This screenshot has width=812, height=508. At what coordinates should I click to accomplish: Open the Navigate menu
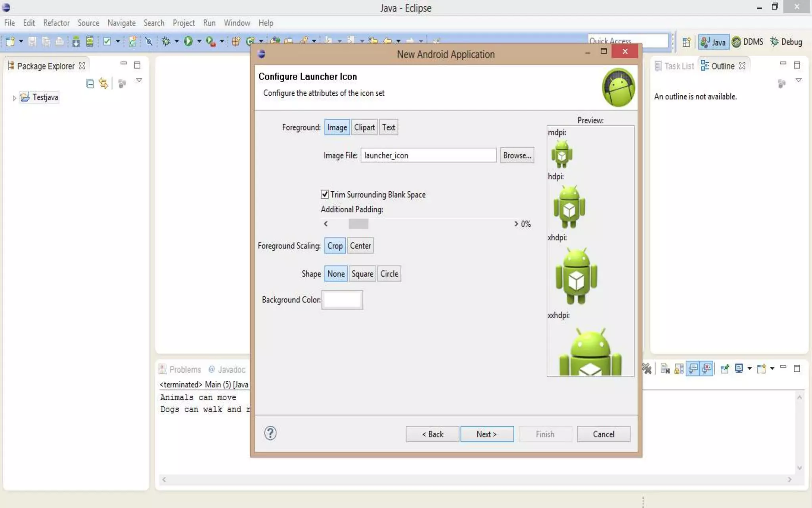[121, 23]
